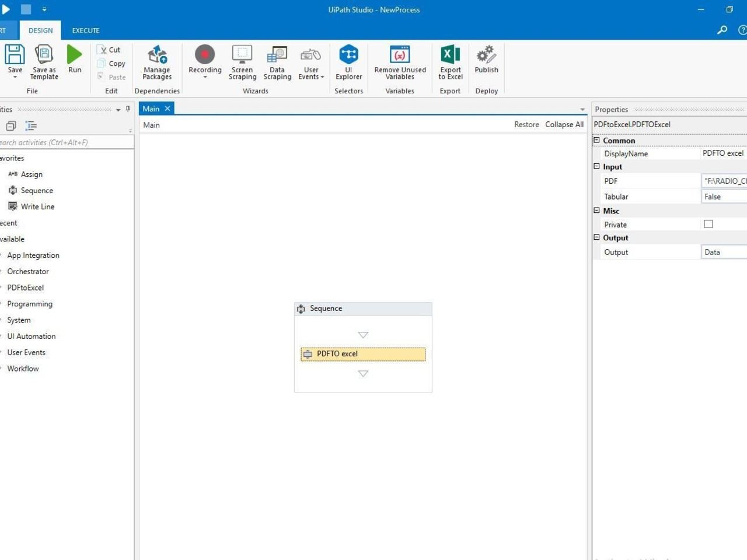Edit the DisplayName property value
This screenshot has width=747, height=560.
724,153
